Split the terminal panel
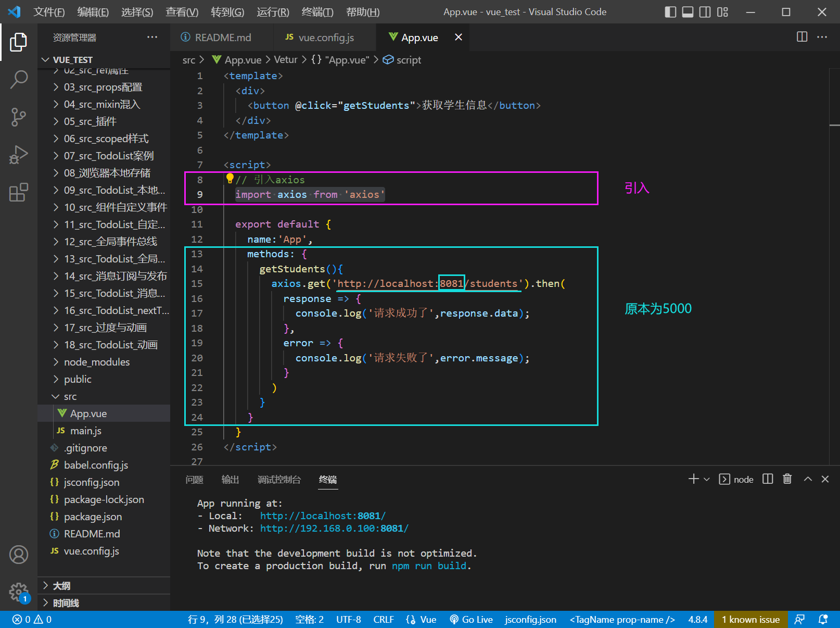The image size is (840, 628). [x=768, y=479]
